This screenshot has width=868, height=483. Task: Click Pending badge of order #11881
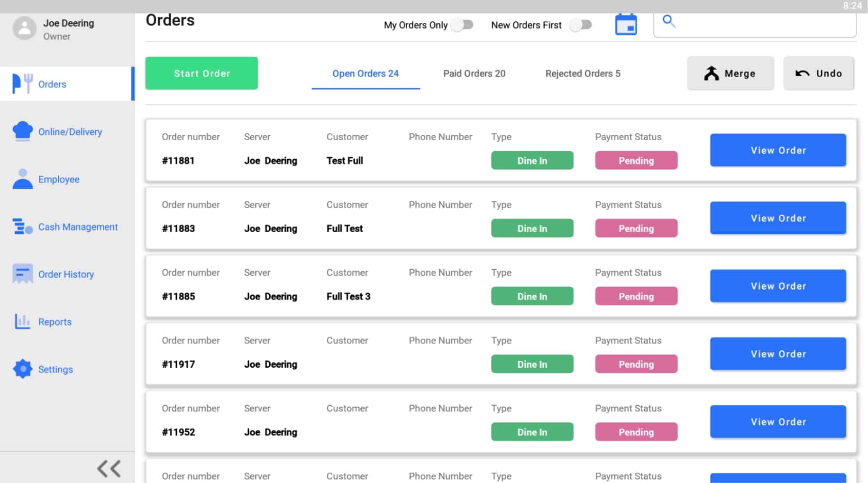[x=636, y=160]
